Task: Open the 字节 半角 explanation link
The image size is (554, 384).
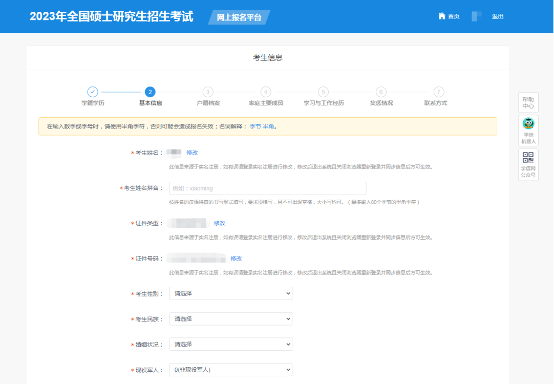Action: pos(262,126)
